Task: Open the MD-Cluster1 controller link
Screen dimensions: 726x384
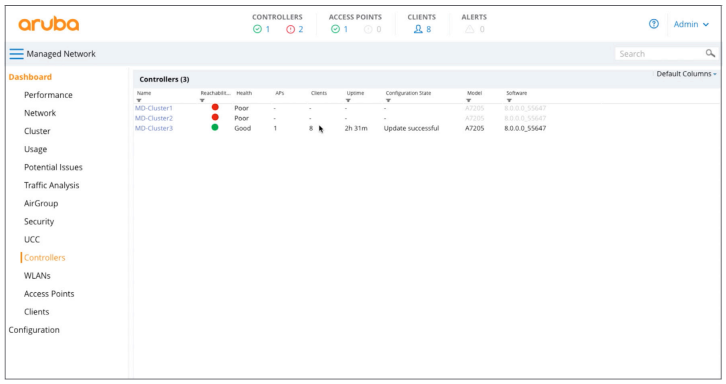Action: point(154,108)
